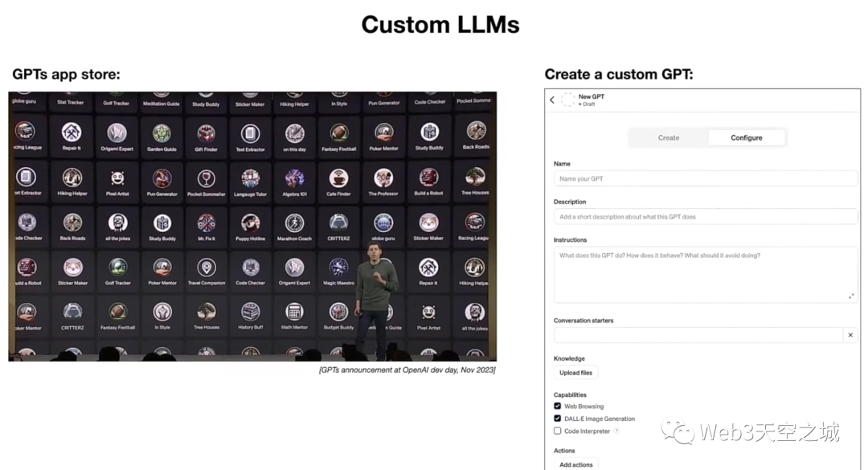The image size is (868, 470).
Task: Click inside the Instructions text area
Action: [706, 275]
